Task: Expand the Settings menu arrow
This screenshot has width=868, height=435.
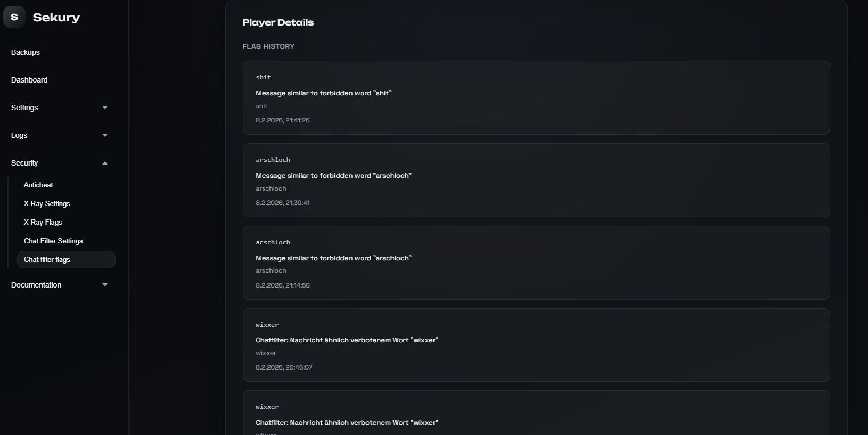Action: (x=105, y=108)
